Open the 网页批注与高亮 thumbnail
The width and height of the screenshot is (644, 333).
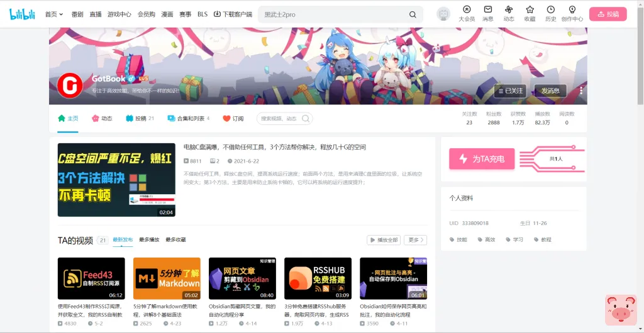pyautogui.click(x=394, y=278)
